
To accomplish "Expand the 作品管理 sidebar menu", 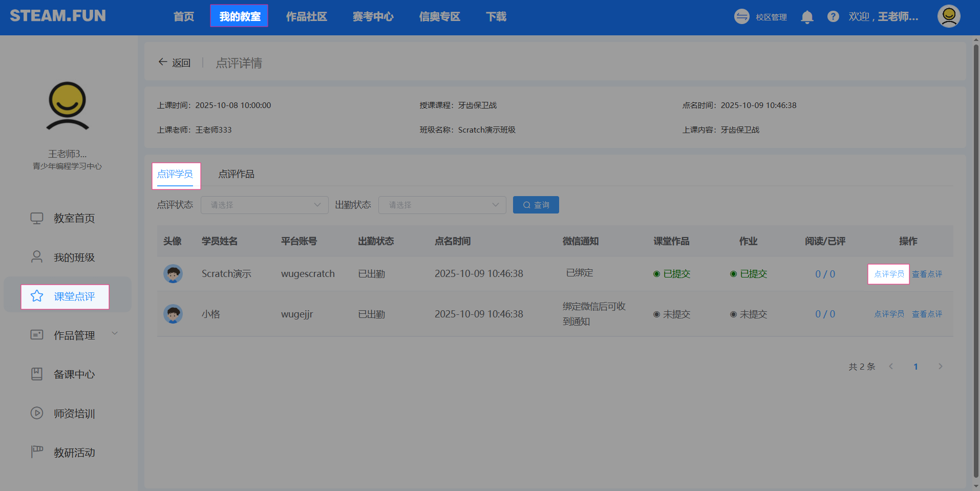I will (74, 335).
